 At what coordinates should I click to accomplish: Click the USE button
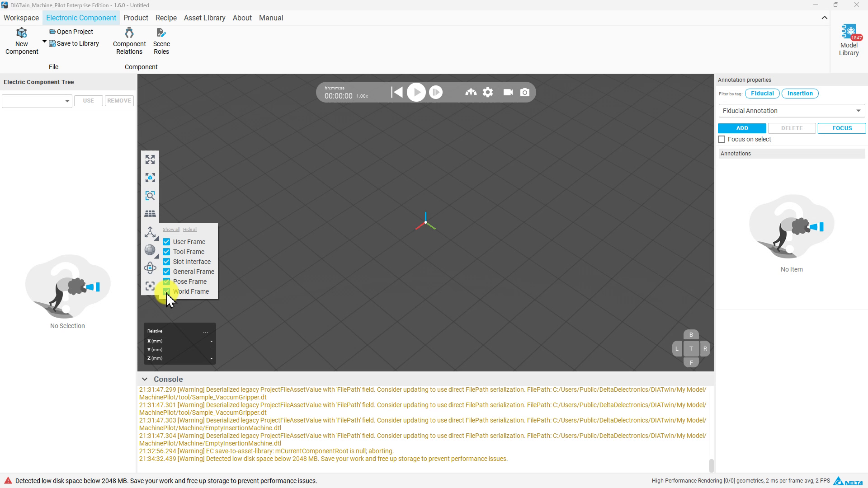[x=88, y=101]
